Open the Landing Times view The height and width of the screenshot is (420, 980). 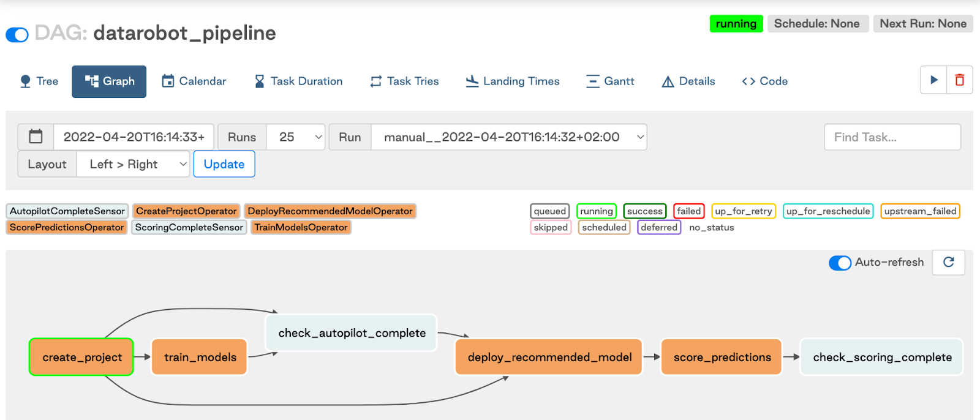(x=513, y=81)
